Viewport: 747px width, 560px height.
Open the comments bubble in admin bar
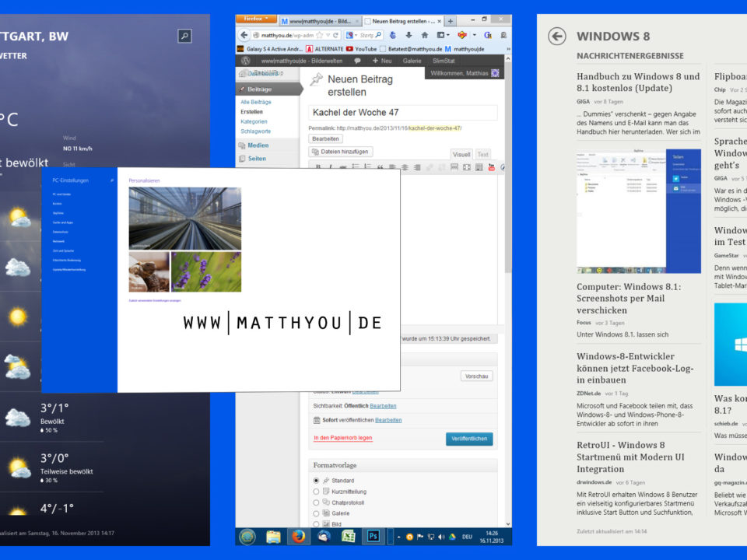point(357,61)
